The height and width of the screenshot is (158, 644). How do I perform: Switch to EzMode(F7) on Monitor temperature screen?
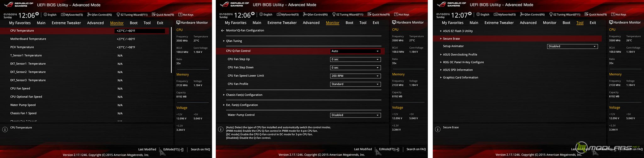click(x=173, y=150)
